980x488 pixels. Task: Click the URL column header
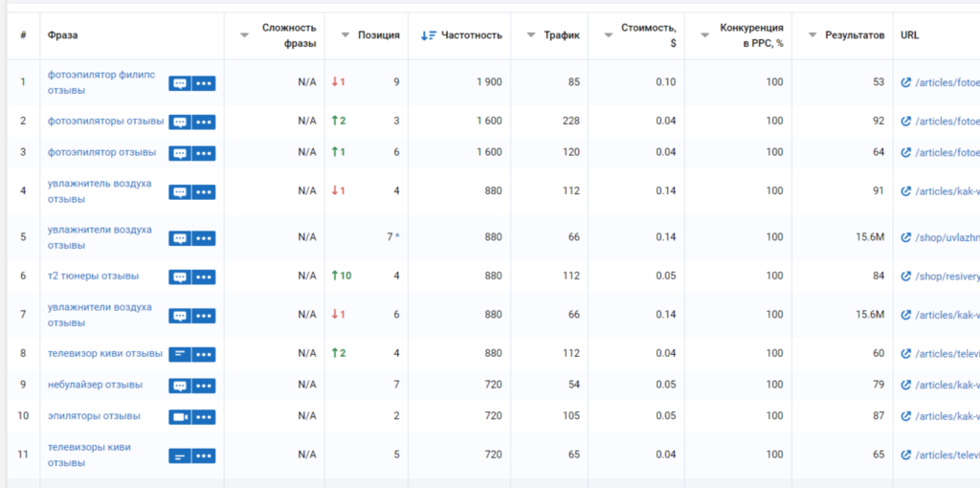pyautogui.click(x=910, y=35)
